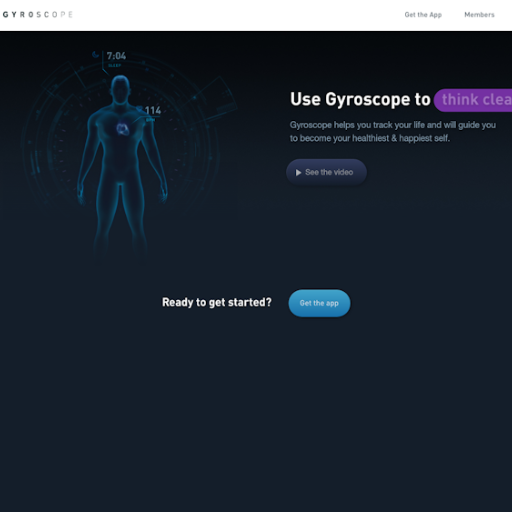Open the Get the App menu link
This screenshot has width=512, height=512.
pos(423,15)
